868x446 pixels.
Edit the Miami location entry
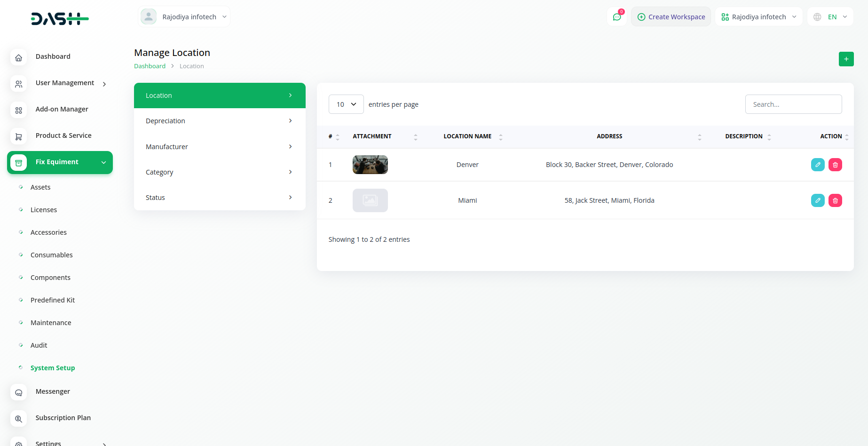818,200
